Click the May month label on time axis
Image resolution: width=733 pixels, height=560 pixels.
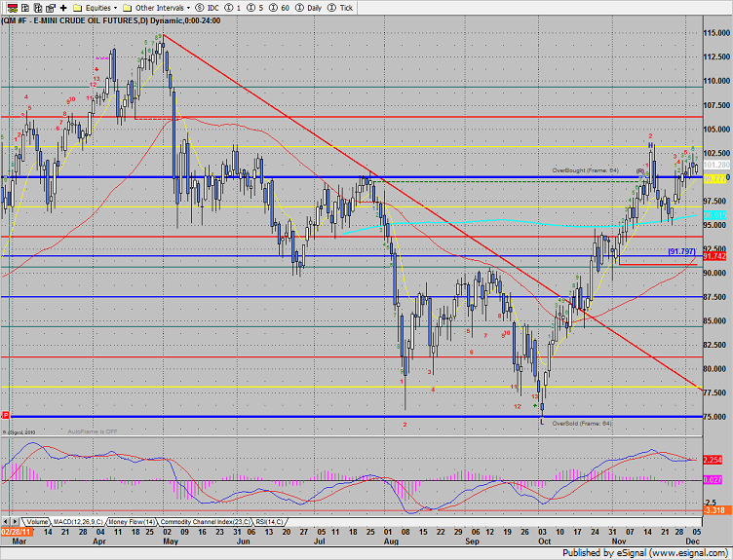click(171, 541)
